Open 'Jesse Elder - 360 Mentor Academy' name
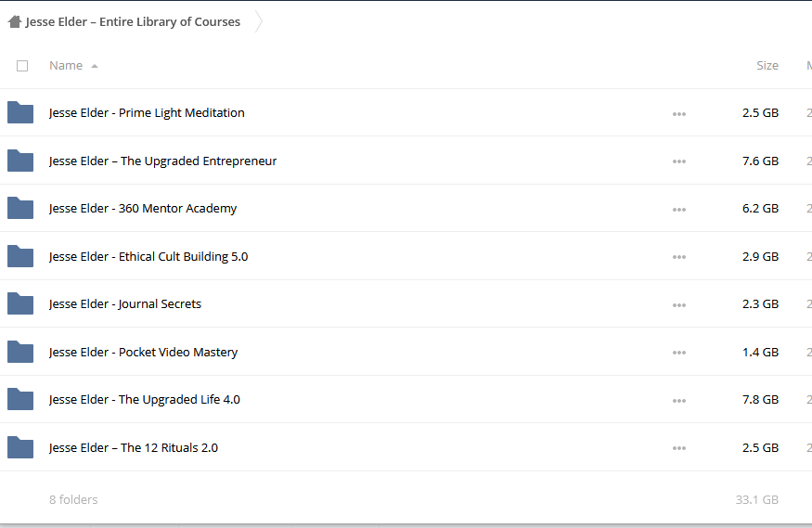This screenshot has width=812, height=528. (142, 209)
